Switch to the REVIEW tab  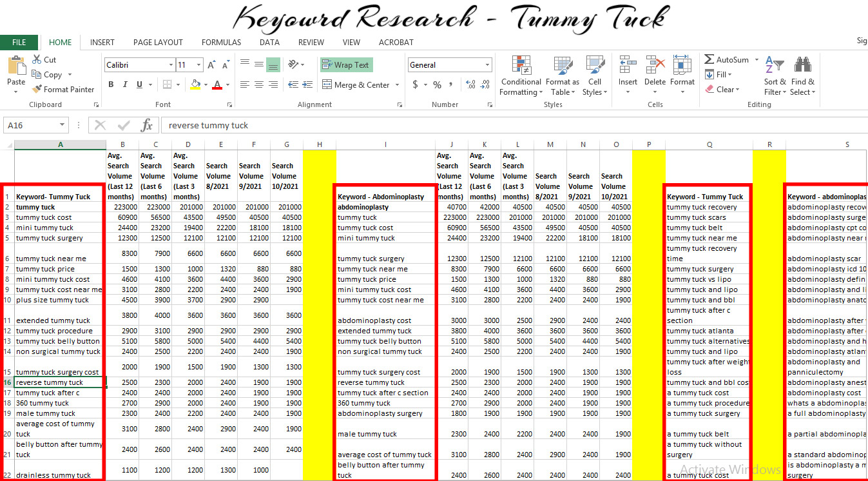click(311, 43)
